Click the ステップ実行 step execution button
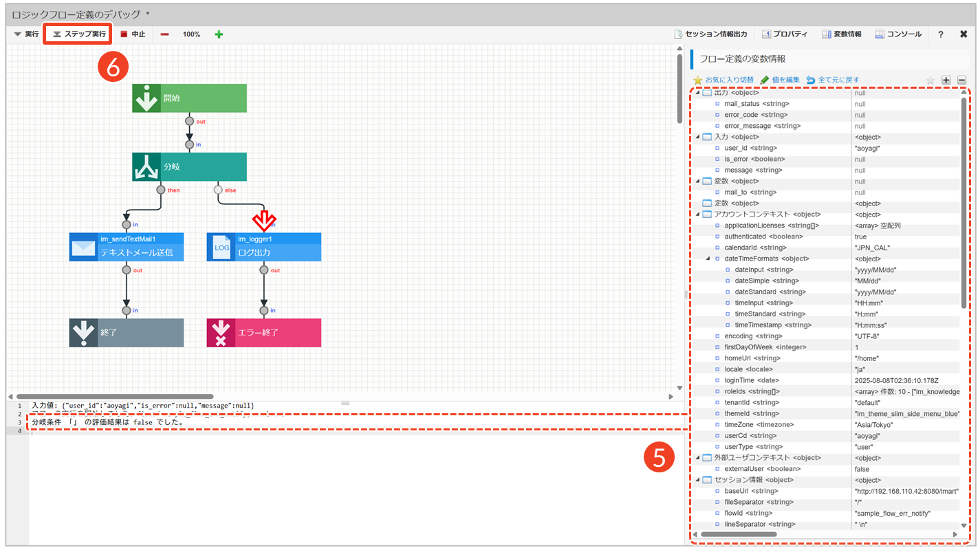 point(78,34)
